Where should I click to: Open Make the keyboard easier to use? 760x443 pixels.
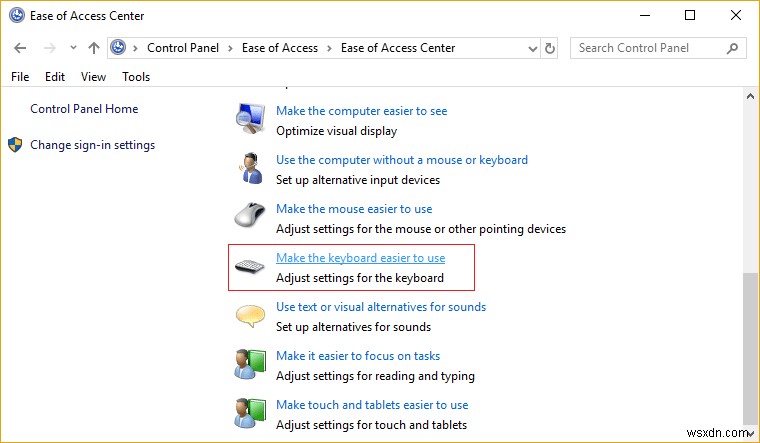coord(360,258)
